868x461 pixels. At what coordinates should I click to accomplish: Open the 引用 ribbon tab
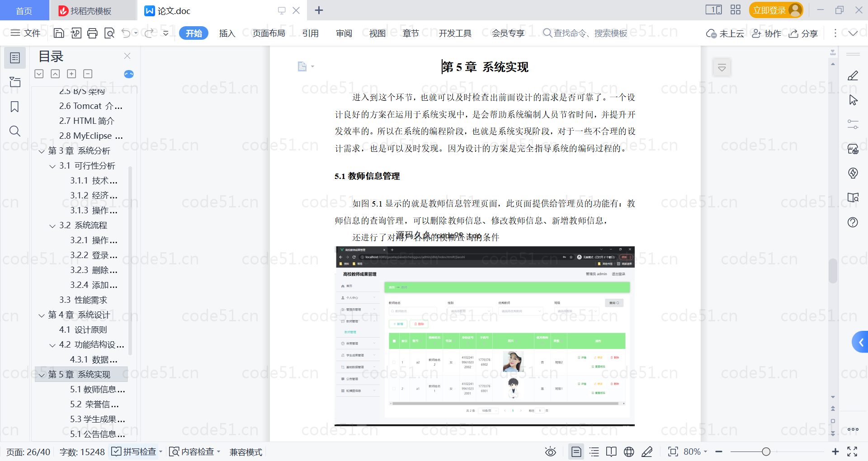[311, 33]
